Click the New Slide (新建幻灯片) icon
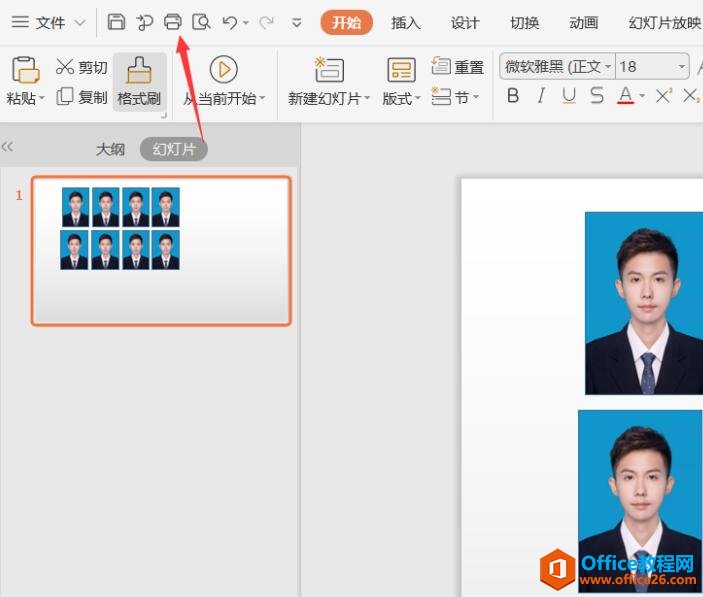This screenshot has width=703, height=597. pos(329,70)
